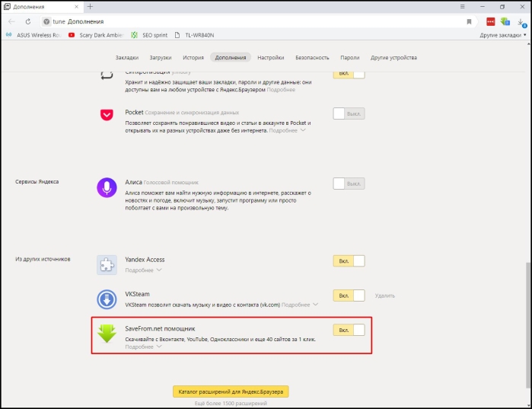Viewport: 532px width, 409px height.
Task: Switch to the Пароли tab
Action: click(350, 57)
